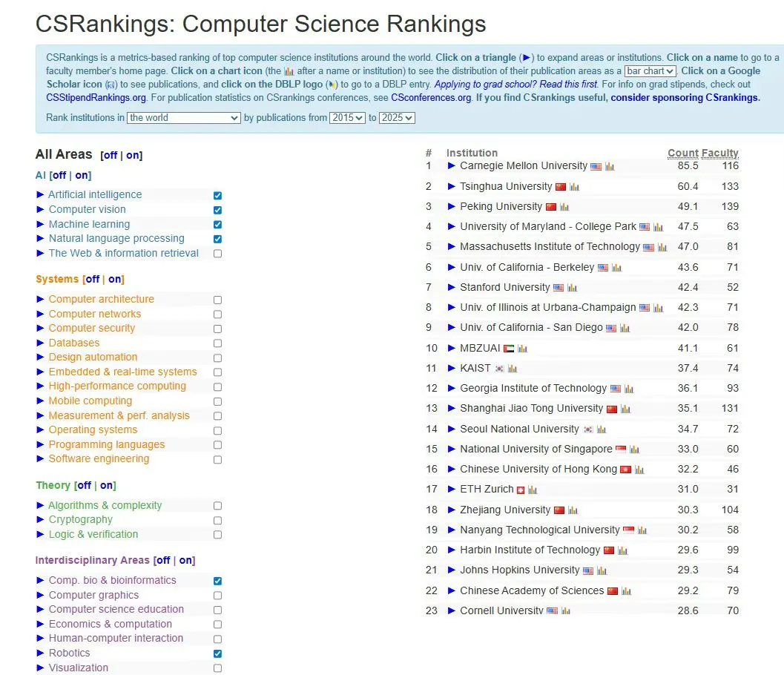Viewport: 784px width, 675px height.
Task: Tick the Databases checkbox
Action: pos(217,343)
